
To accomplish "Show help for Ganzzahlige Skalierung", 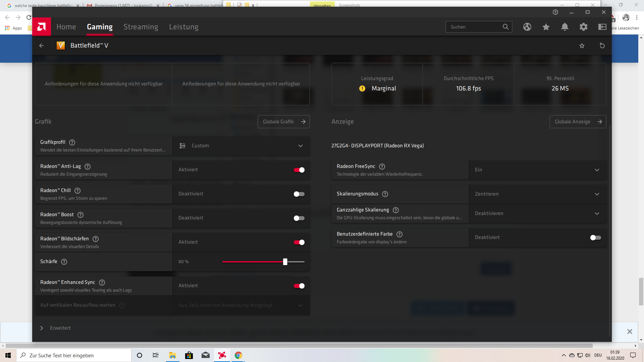I will [396, 210].
